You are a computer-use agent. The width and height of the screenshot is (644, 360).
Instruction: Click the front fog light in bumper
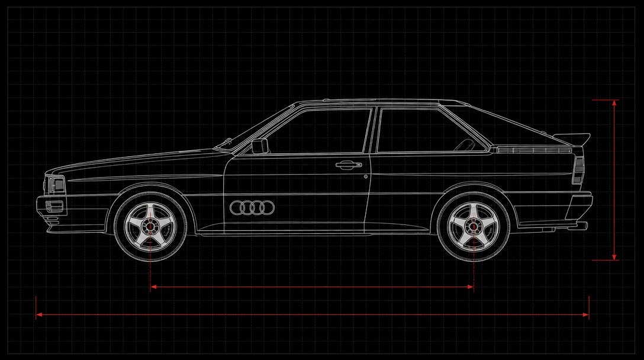(x=54, y=206)
